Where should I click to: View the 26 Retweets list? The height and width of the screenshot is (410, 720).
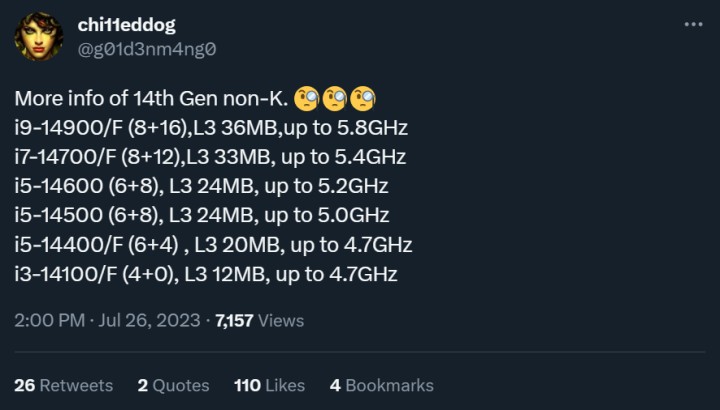64,385
